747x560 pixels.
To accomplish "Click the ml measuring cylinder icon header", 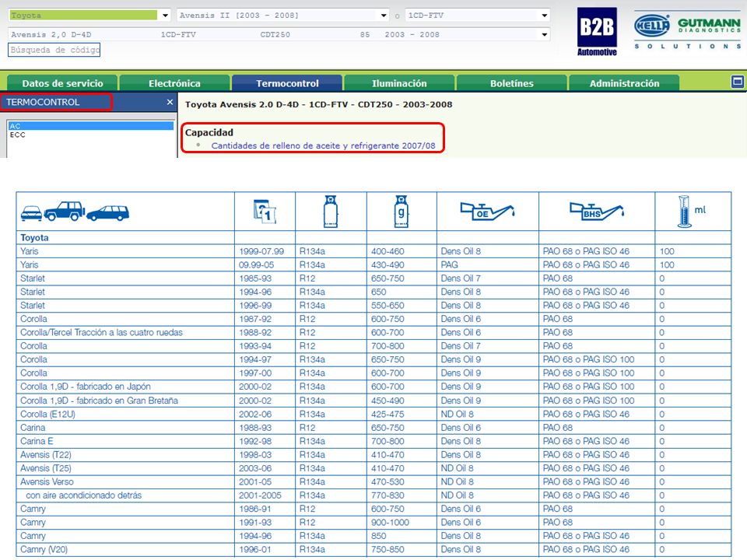I will (x=691, y=212).
